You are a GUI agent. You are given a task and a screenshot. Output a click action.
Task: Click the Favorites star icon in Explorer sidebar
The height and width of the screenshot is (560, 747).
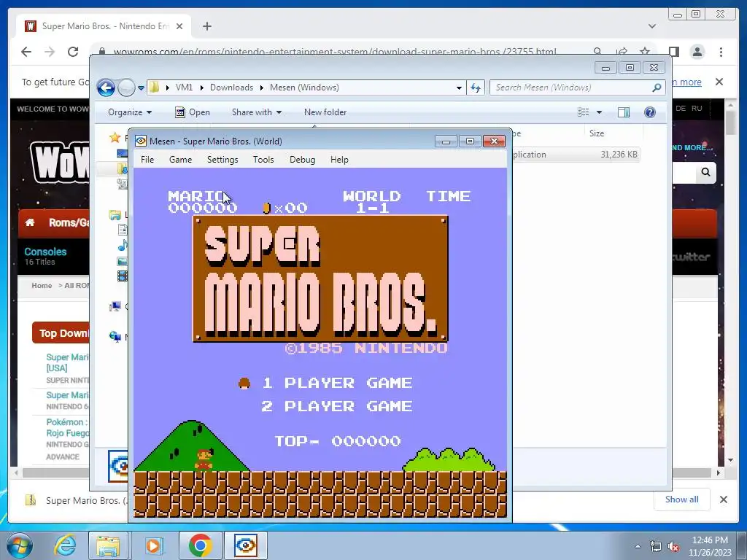115,138
